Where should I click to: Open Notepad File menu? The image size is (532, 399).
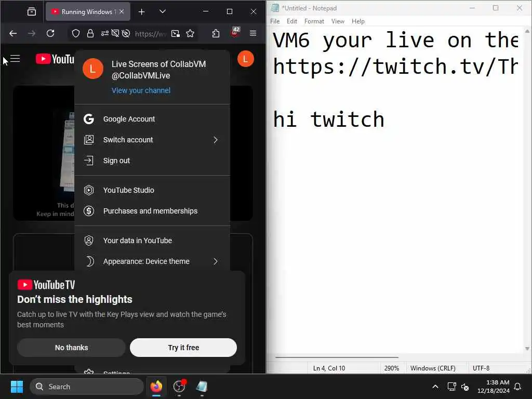pos(275,21)
